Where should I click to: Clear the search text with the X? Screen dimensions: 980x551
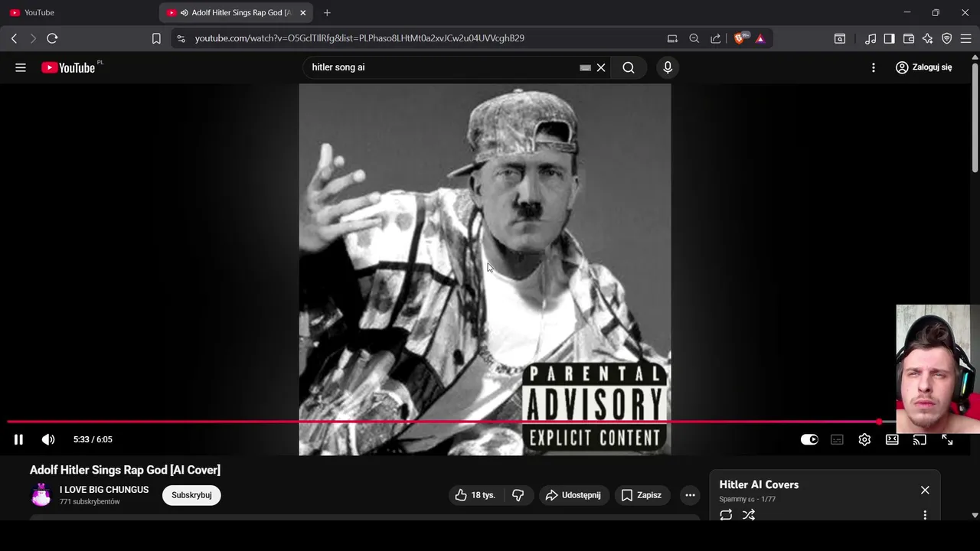pyautogui.click(x=601, y=67)
